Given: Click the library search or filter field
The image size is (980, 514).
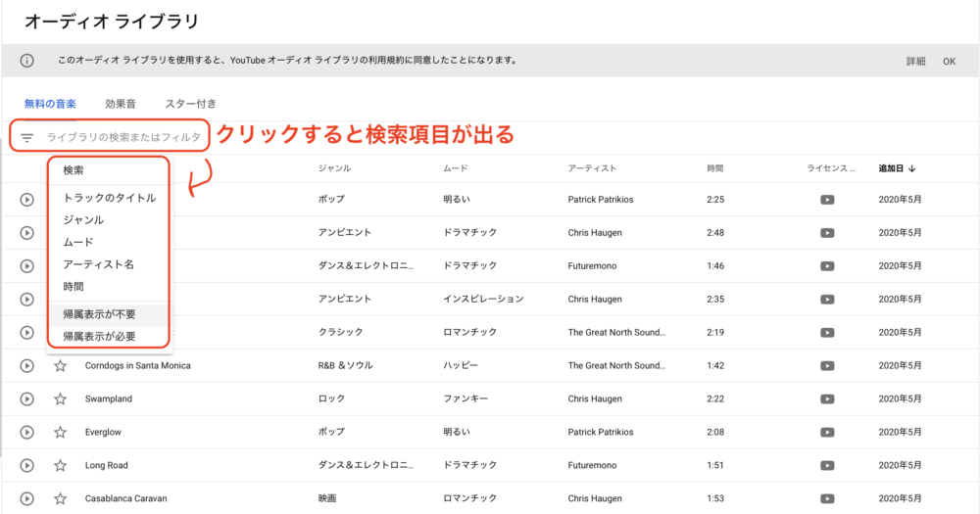Looking at the screenshot, I should 122,138.
